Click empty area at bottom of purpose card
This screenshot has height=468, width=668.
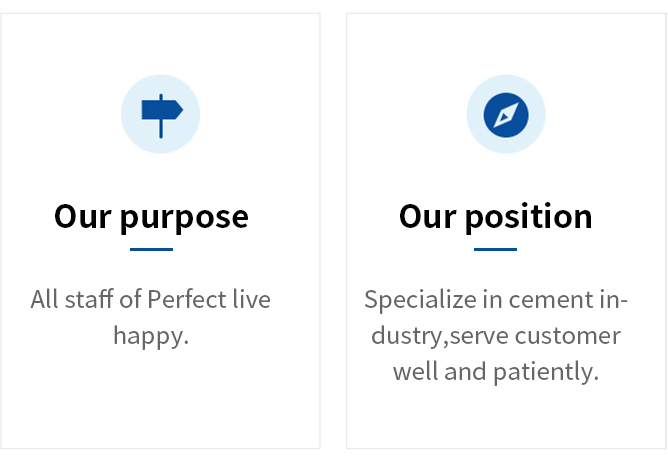pos(161,409)
